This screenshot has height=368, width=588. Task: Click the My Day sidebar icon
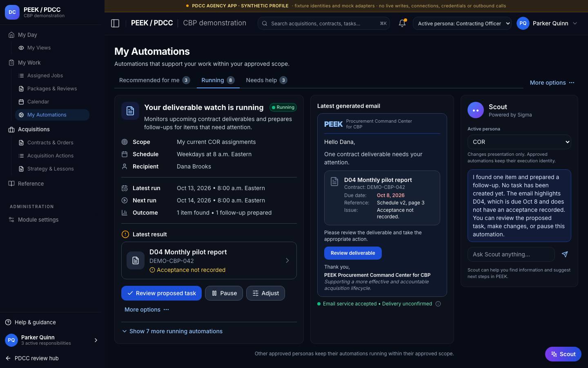click(x=11, y=35)
